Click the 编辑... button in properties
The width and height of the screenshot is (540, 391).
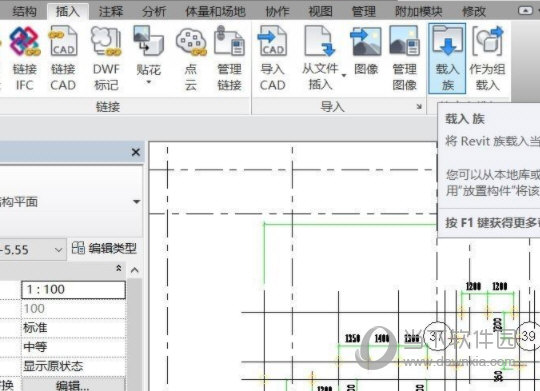coord(73,385)
